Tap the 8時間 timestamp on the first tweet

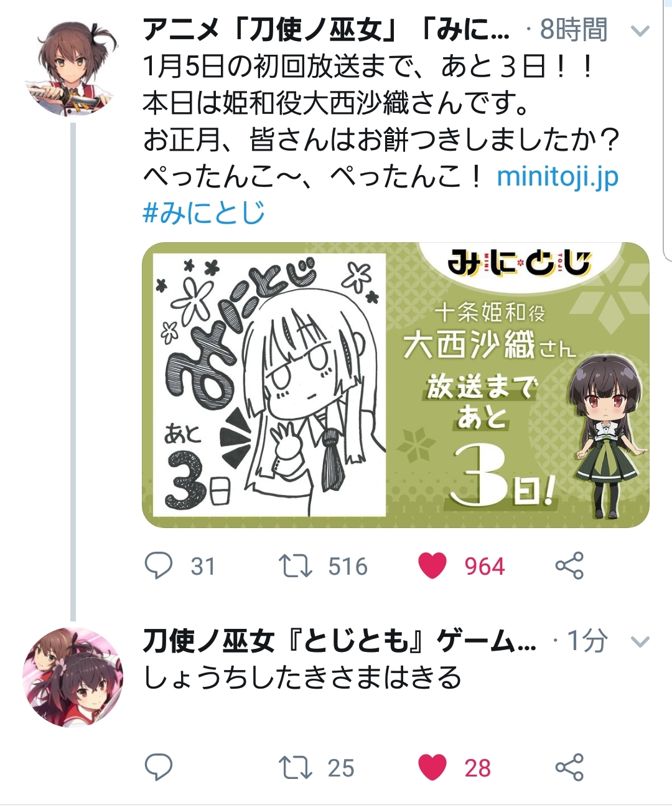(574, 29)
